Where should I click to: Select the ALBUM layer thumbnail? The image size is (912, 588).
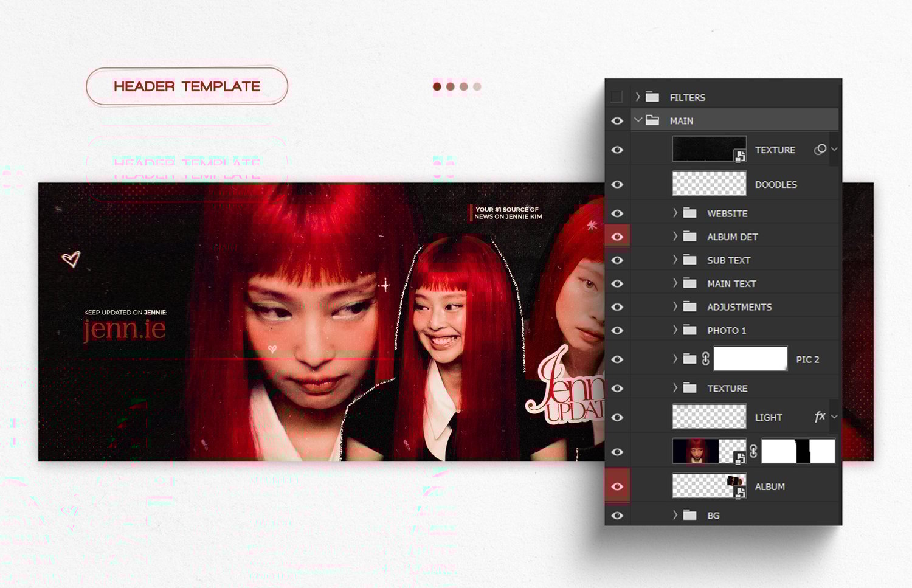coord(709,486)
